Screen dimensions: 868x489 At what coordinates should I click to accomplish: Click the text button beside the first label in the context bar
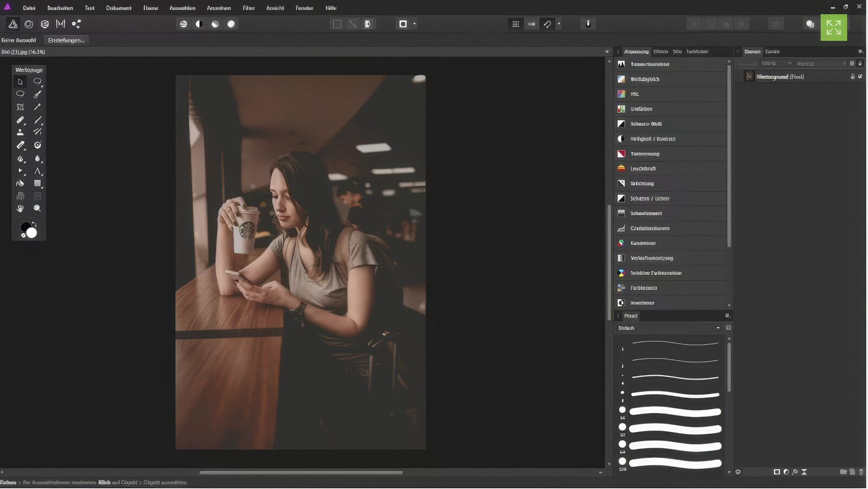coord(66,40)
